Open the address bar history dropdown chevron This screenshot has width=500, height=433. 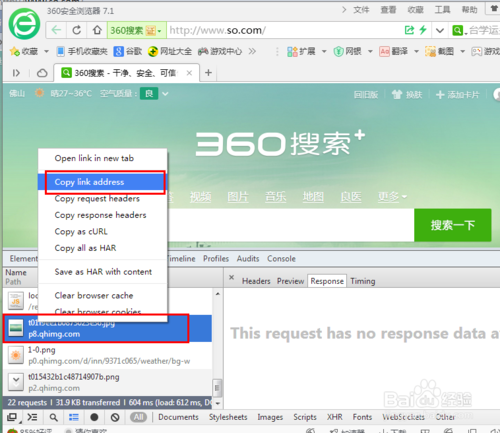pyautogui.click(x=440, y=31)
